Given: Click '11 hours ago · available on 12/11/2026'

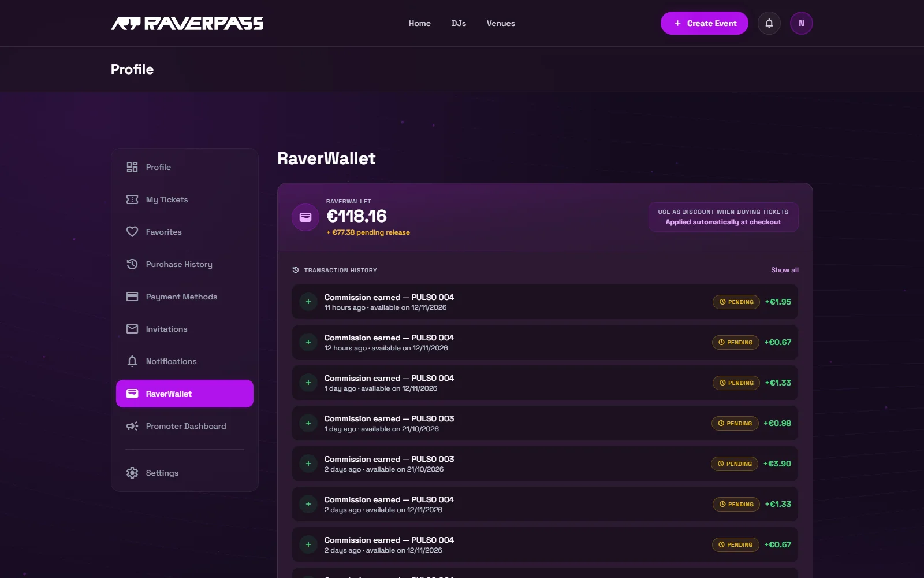Looking at the screenshot, I should click(x=385, y=307).
